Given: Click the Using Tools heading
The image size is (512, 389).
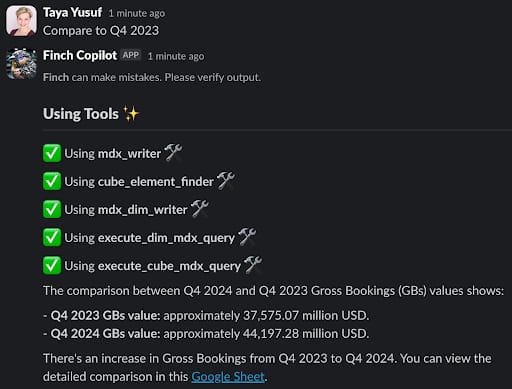Looking at the screenshot, I should coord(81,114).
